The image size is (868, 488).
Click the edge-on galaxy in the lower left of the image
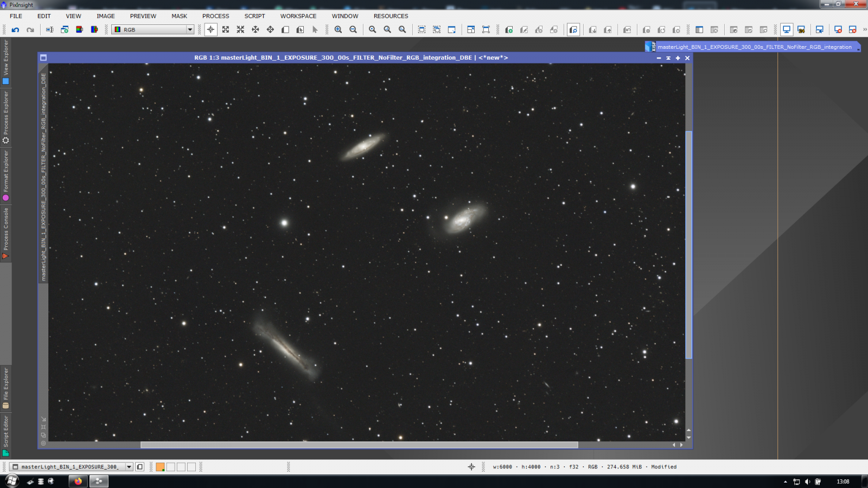pos(286,347)
